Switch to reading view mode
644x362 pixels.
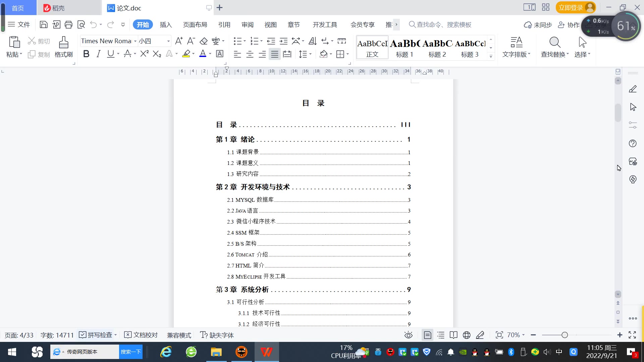click(x=453, y=335)
